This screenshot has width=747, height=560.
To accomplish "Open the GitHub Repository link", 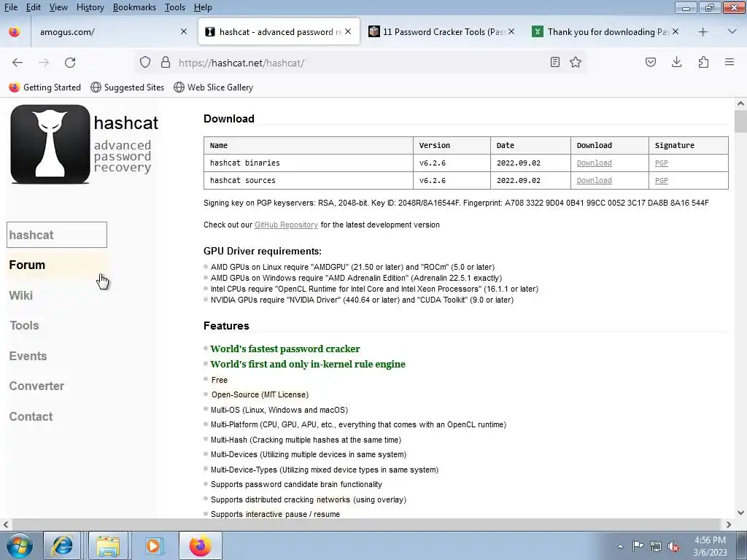I will click(x=286, y=225).
